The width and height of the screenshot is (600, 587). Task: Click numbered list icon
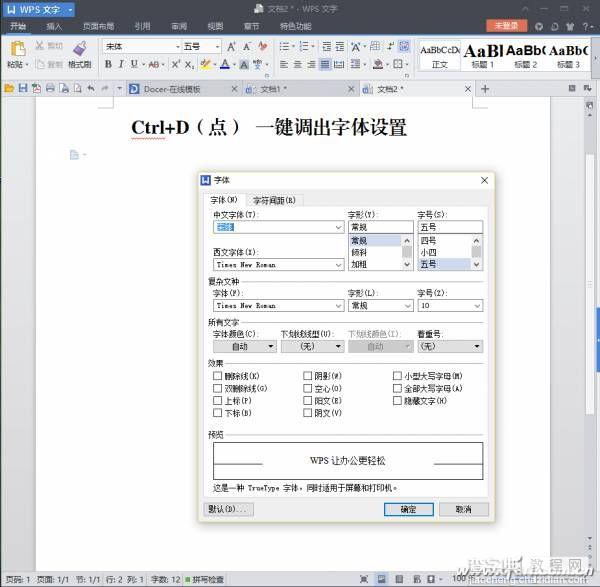(304, 47)
